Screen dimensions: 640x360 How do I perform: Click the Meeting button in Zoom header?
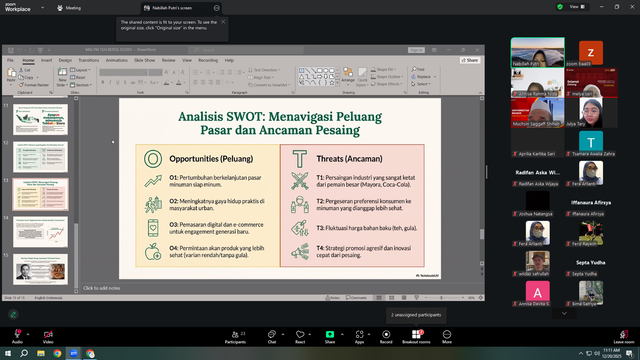[x=69, y=8]
